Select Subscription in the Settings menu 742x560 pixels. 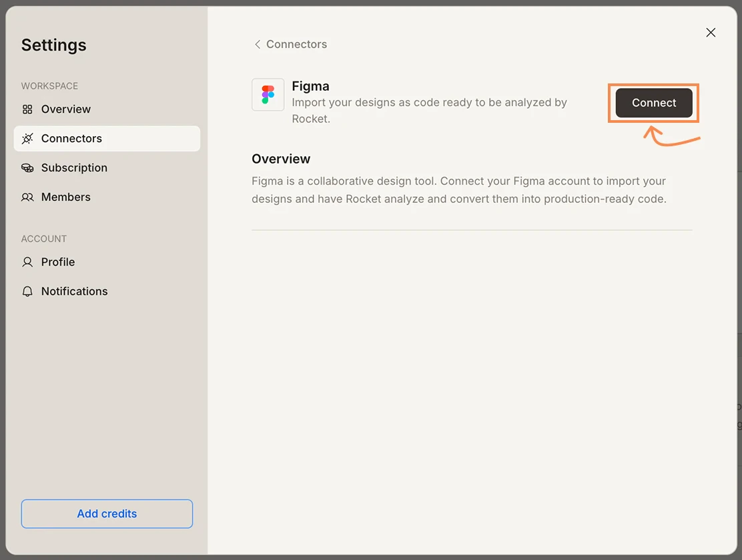click(74, 168)
